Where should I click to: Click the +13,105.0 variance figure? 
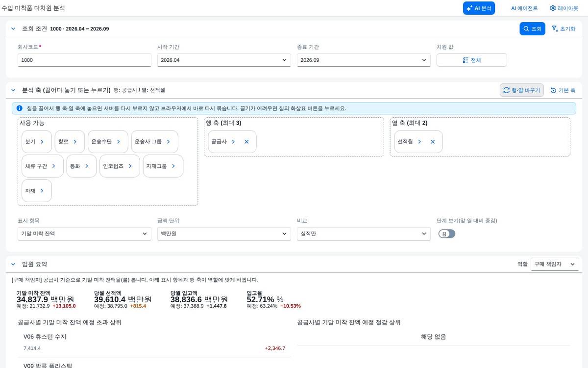pyautogui.click(x=64, y=306)
